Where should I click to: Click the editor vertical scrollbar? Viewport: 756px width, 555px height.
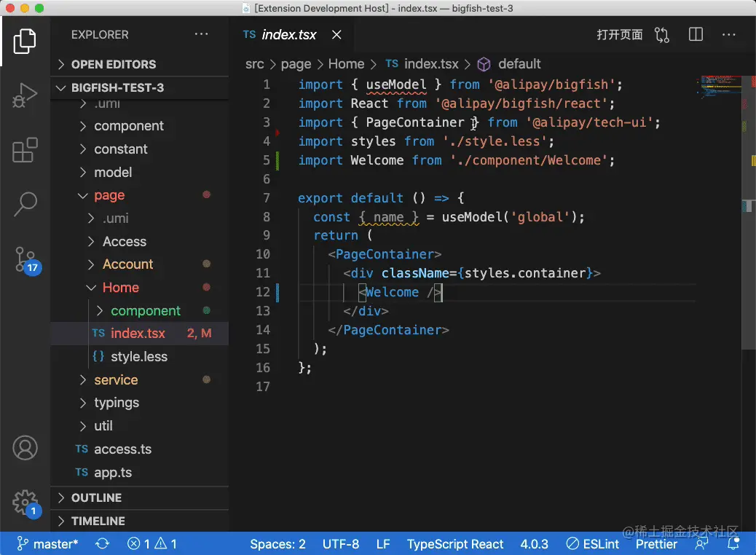tap(748, 212)
